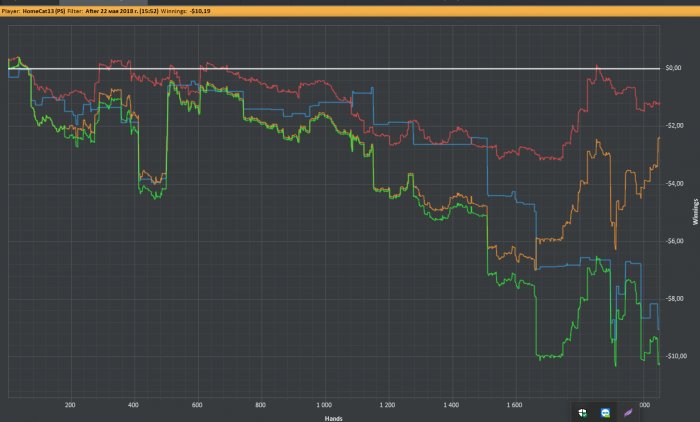The width and height of the screenshot is (700, 422).
Task: Click the Hands x-axis title
Action: click(x=333, y=418)
